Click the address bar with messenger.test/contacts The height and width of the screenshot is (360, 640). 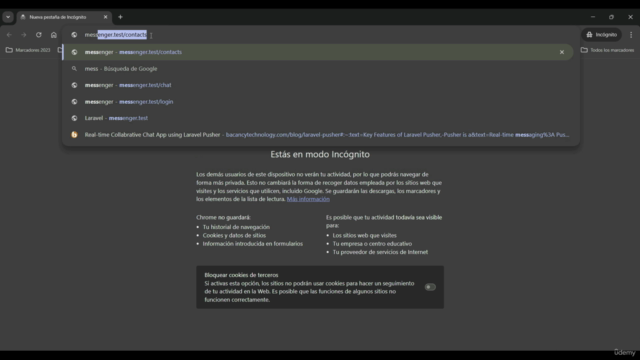point(321,35)
